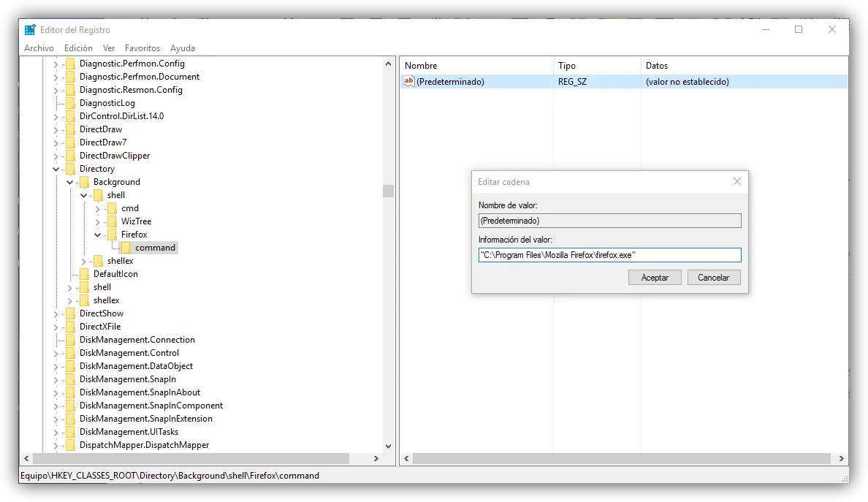868x502 pixels.
Task: Click values pane horizontal scroll left arrow
Action: (x=406, y=458)
